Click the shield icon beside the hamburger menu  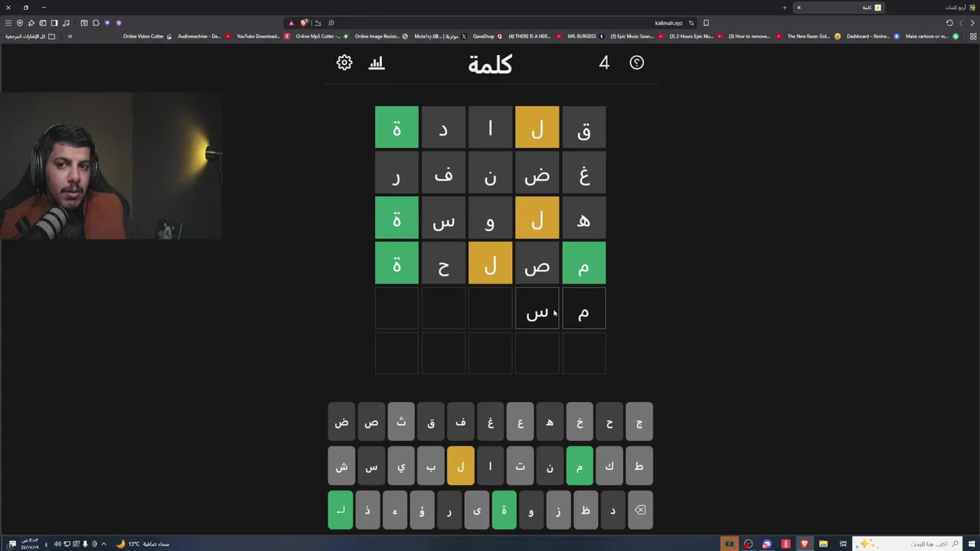20,23
